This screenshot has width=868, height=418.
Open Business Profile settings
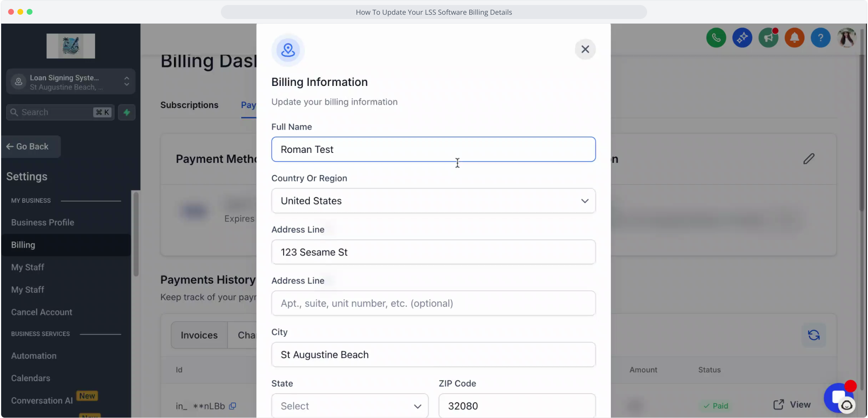click(x=43, y=223)
